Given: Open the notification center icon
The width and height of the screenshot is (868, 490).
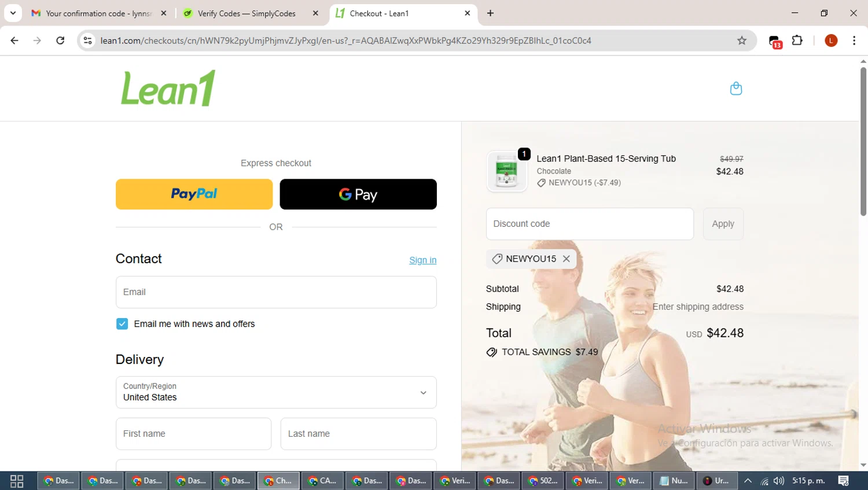Looking at the screenshot, I should [x=844, y=481].
